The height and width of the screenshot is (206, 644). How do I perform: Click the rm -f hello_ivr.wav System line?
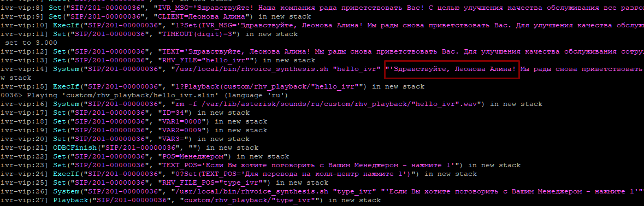click(x=271, y=104)
